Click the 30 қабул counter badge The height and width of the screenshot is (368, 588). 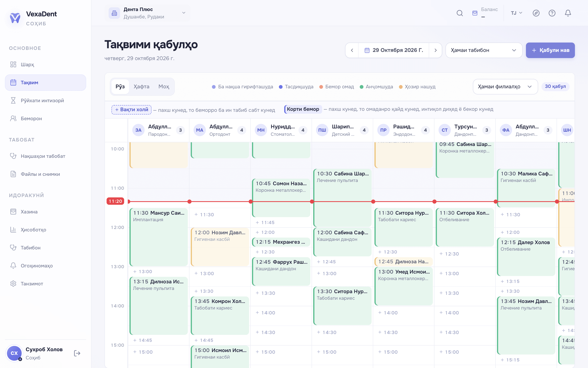click(555, 86)
